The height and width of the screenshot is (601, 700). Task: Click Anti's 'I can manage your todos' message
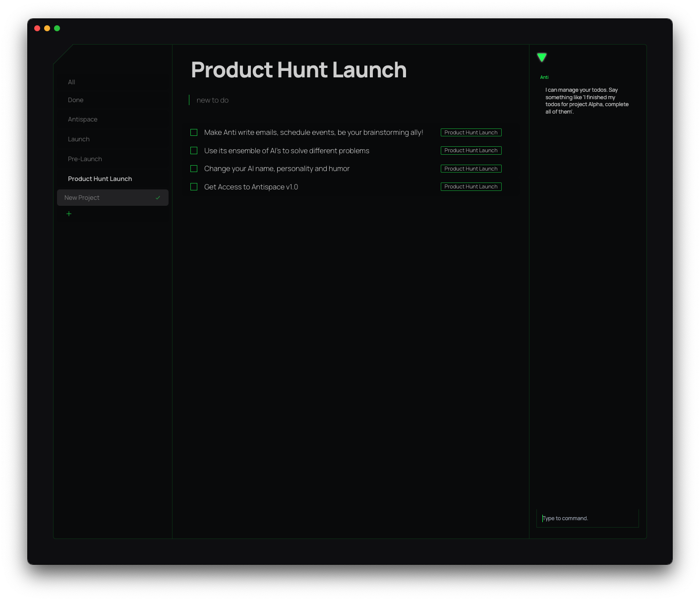(587, 101)
